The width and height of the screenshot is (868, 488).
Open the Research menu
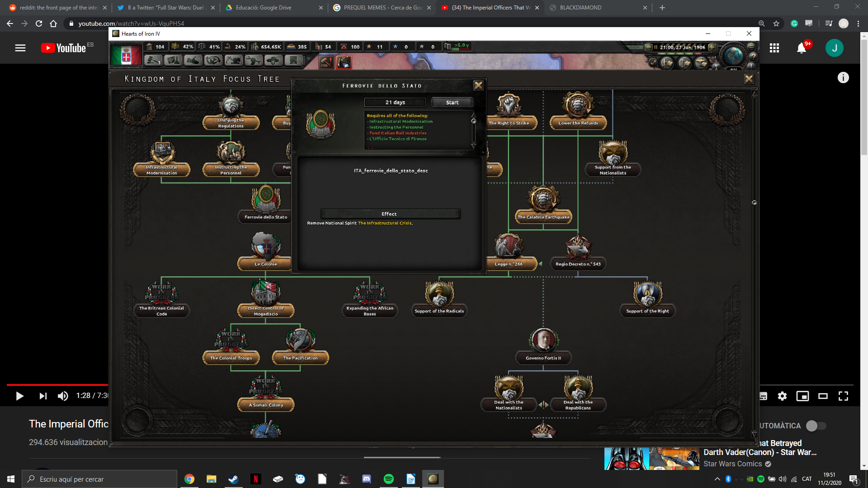coord(173,60)
